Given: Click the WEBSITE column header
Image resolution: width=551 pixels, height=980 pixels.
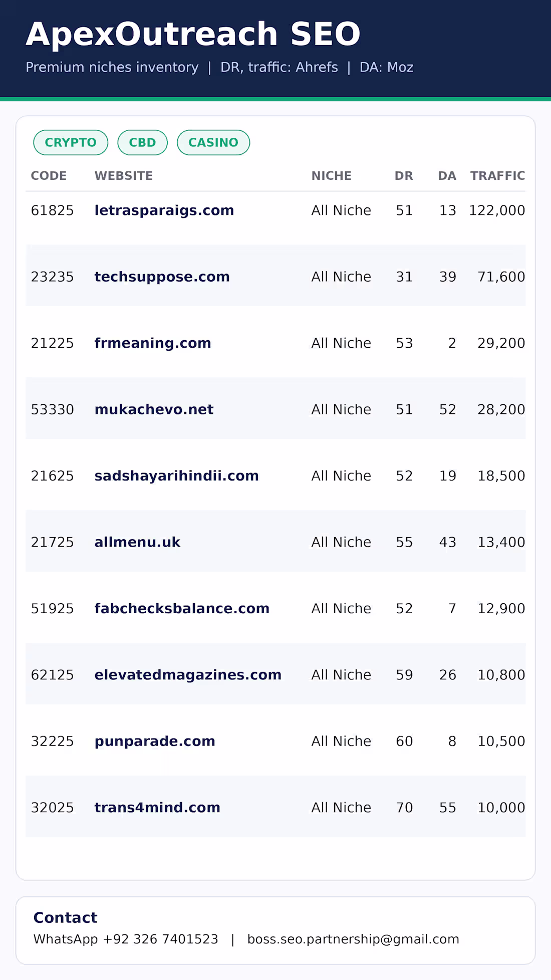Looking at the screenshot, I should click(x=124, y=176).
